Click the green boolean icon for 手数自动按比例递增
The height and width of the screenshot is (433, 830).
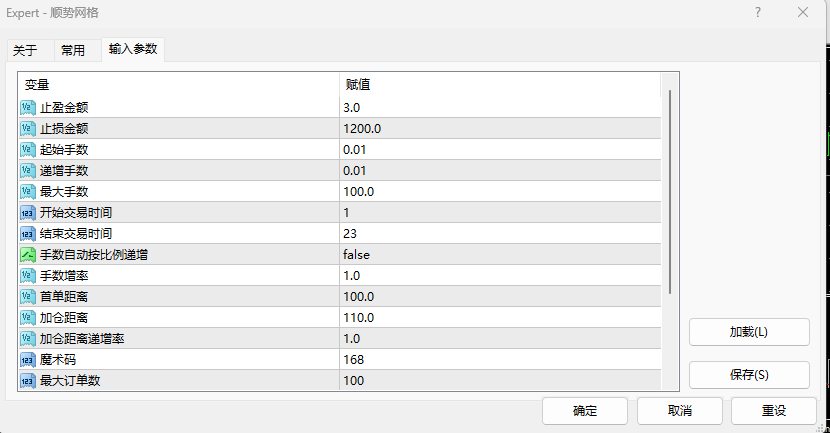point(28,254)
